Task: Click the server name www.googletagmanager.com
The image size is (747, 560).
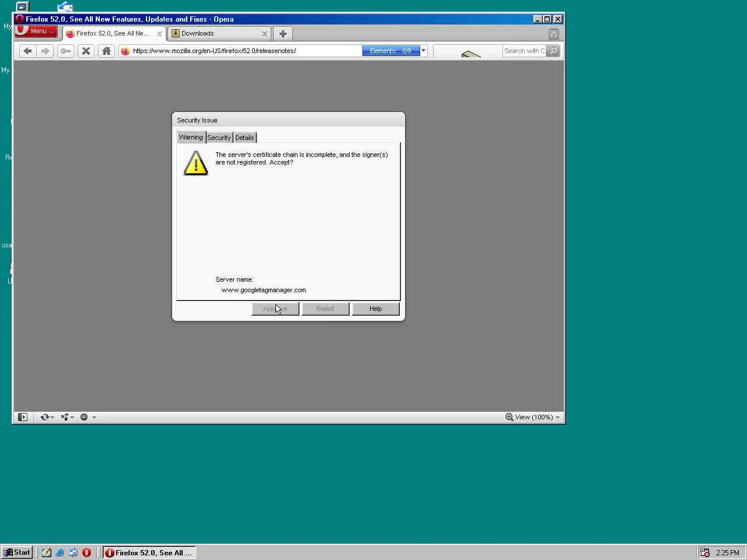Action: tap(264, 290)
